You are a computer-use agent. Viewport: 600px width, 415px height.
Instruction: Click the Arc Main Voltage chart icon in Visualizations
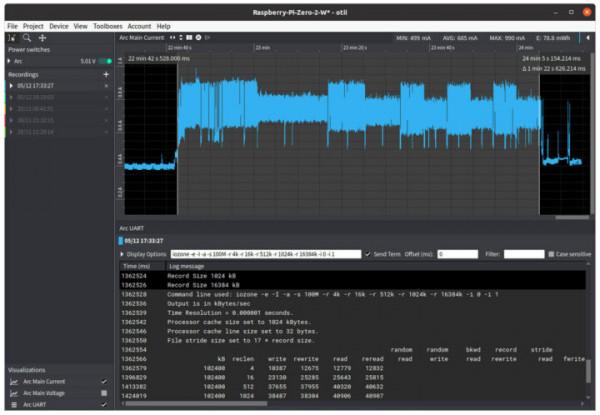[14, 393]
